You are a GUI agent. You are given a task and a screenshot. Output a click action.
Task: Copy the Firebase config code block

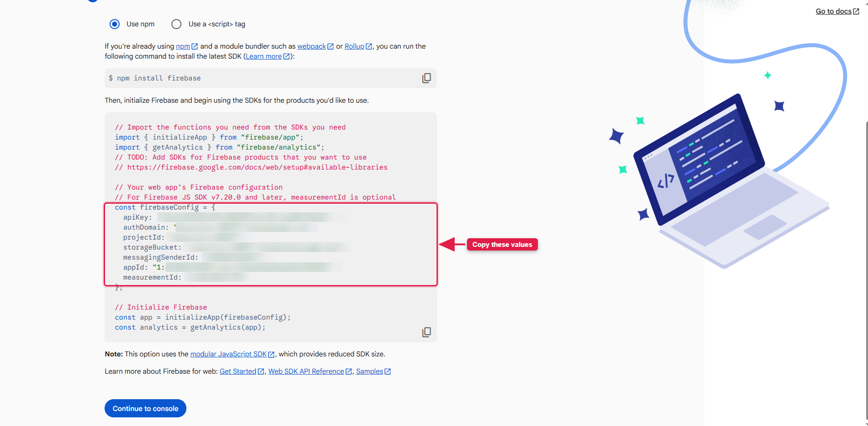click(426, 332)
